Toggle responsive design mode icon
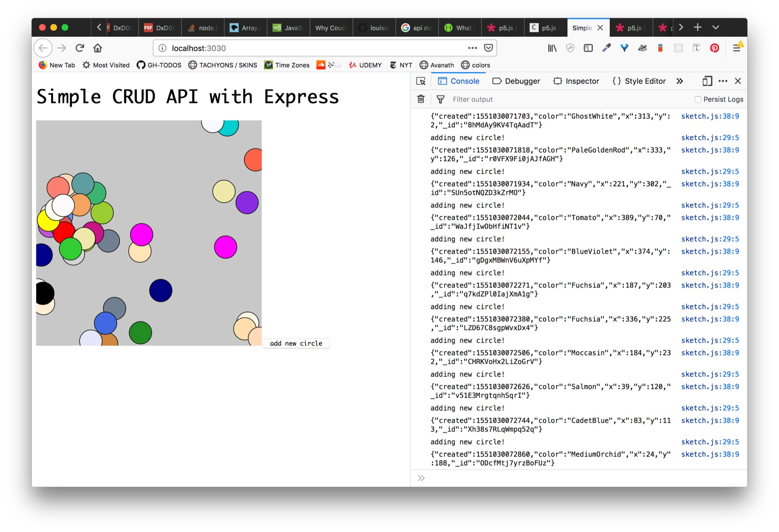The image size is (779, 532). [x=707, y=81]
